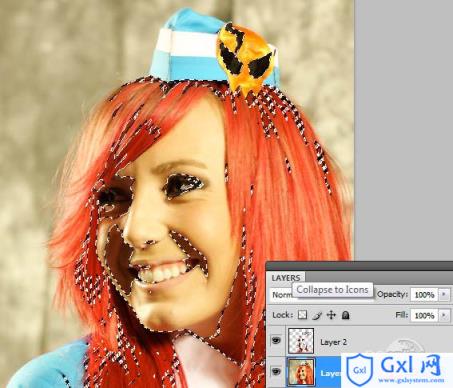Open the Normal blend mode dropdown
The width and height of the screenshot is (453, 388).
click(282, 295)
